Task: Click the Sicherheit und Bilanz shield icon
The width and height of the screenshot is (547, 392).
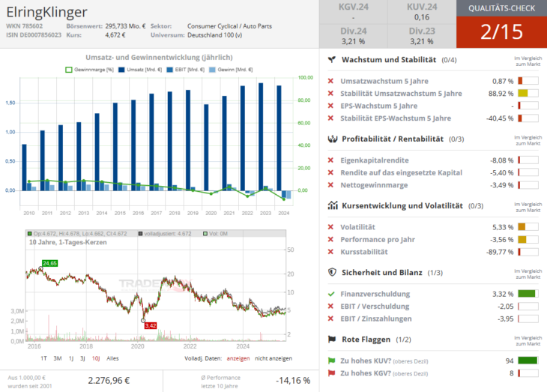Action: (x=332, y=272)
